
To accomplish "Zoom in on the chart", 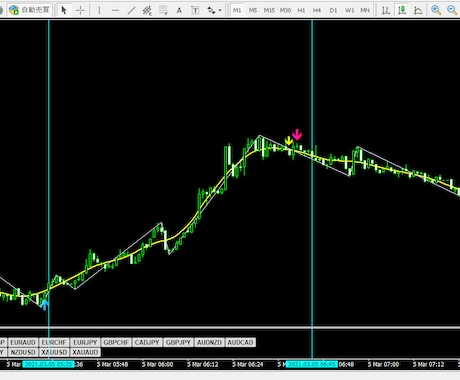I will [x=436, y=10].
